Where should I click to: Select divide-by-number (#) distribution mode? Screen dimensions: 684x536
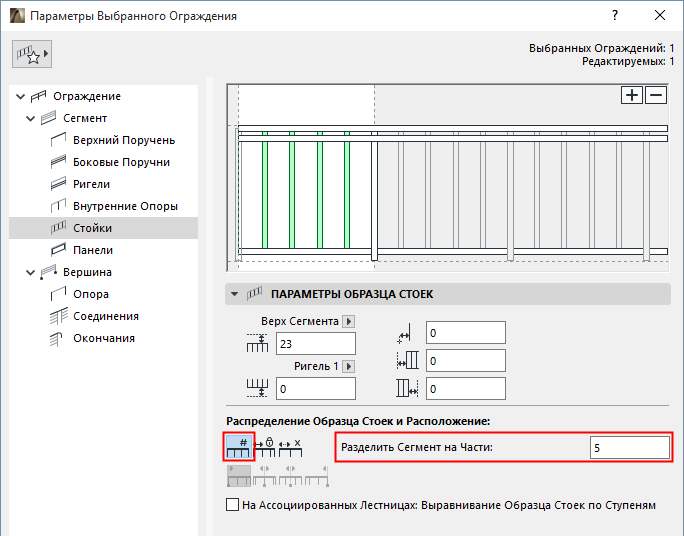(x=239, y=447)
